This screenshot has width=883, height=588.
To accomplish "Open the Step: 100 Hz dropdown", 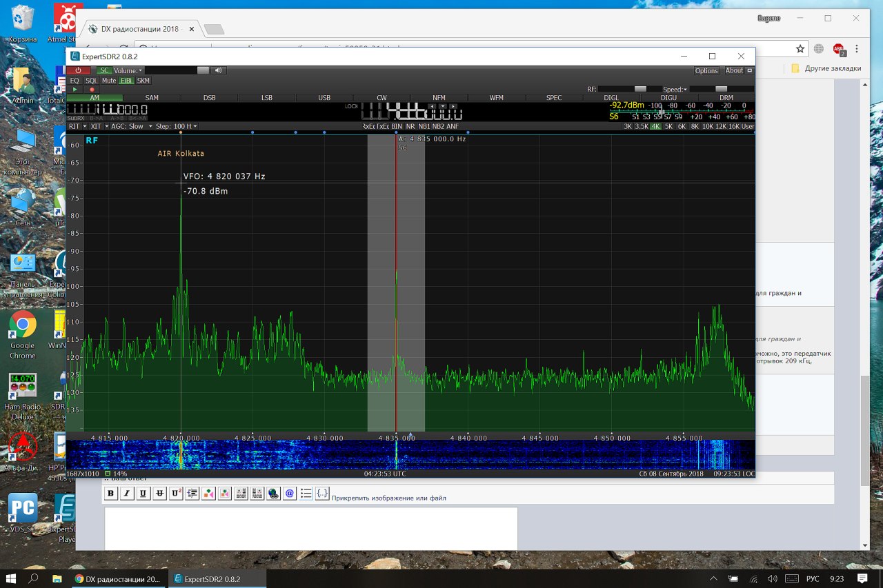I will [176, 127].
